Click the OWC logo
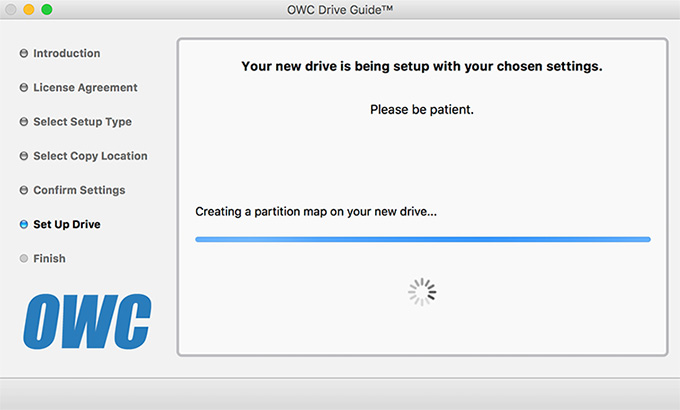This screenshot has width=680, height=410. click(87, 321)
